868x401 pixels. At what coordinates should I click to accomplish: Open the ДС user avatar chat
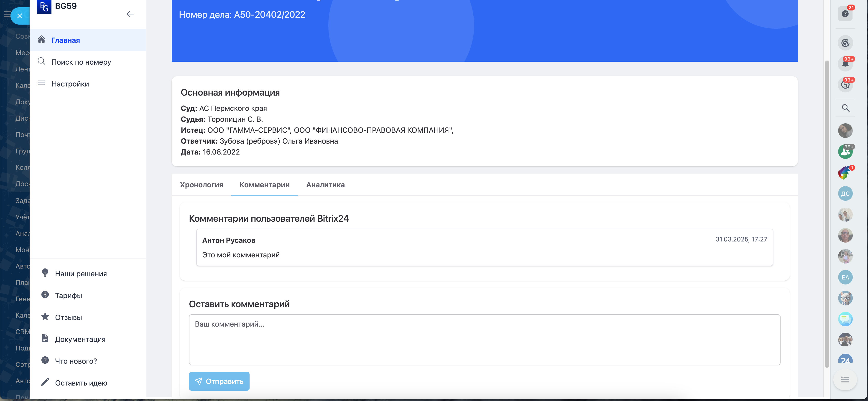coord(845,194)
